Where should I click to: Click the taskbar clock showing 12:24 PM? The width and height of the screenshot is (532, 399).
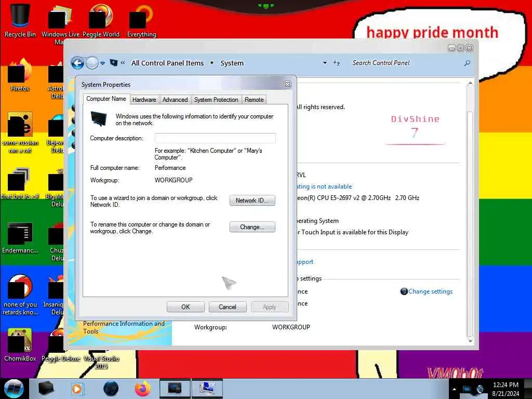tap(506, 385)
